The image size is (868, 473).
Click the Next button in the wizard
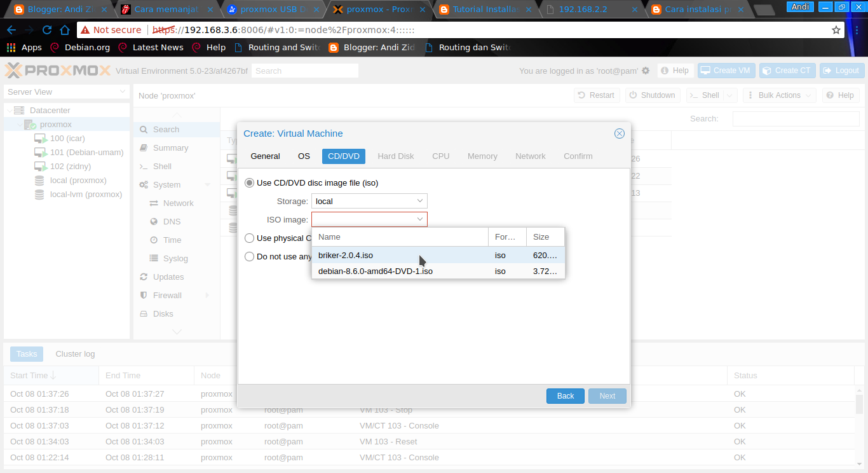pos(607,395)
